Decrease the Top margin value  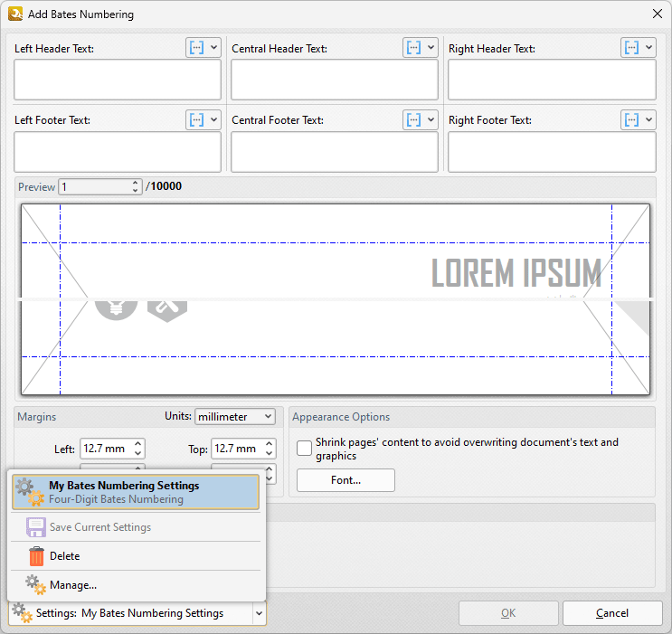coord(270,453)
